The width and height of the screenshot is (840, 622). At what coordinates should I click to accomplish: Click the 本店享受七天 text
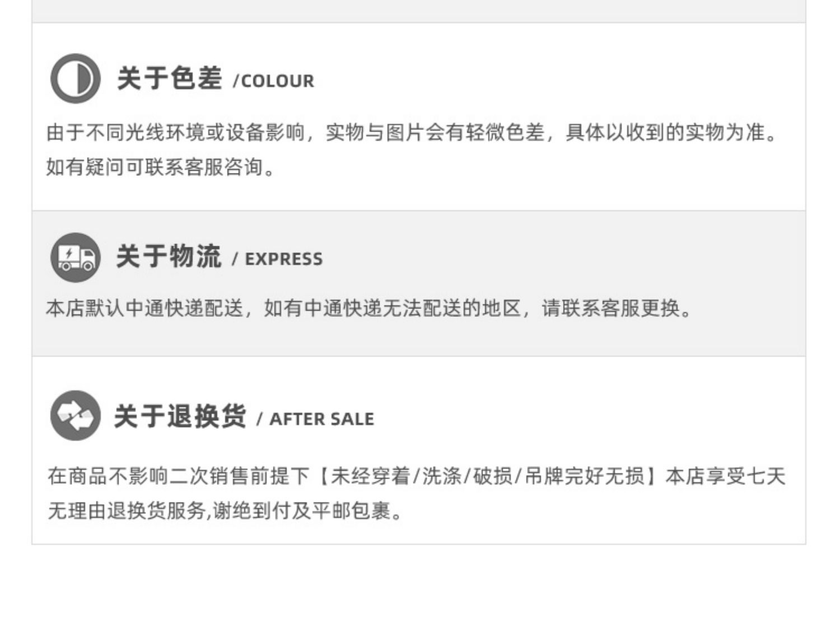(x=726, y=476)
